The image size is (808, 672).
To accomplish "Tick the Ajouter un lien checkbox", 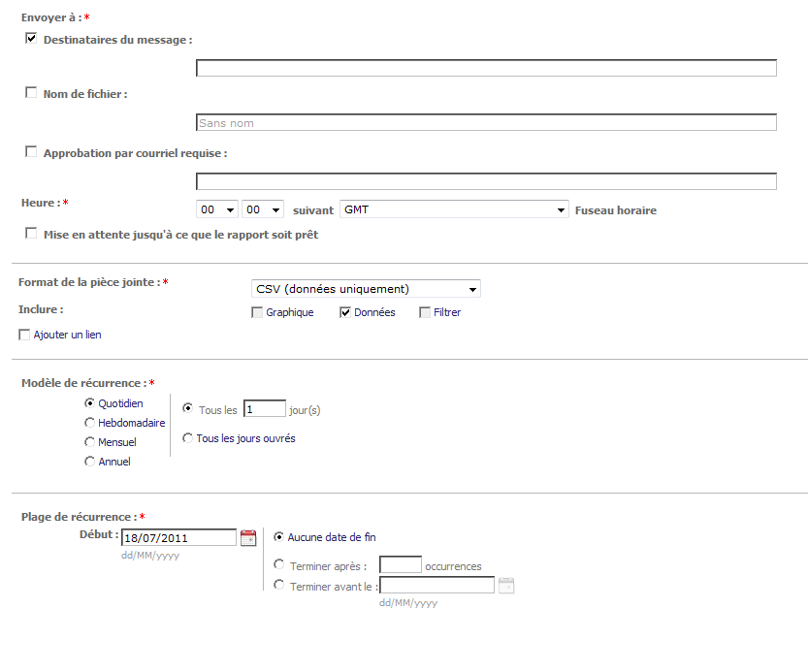I will pos(24,335).
